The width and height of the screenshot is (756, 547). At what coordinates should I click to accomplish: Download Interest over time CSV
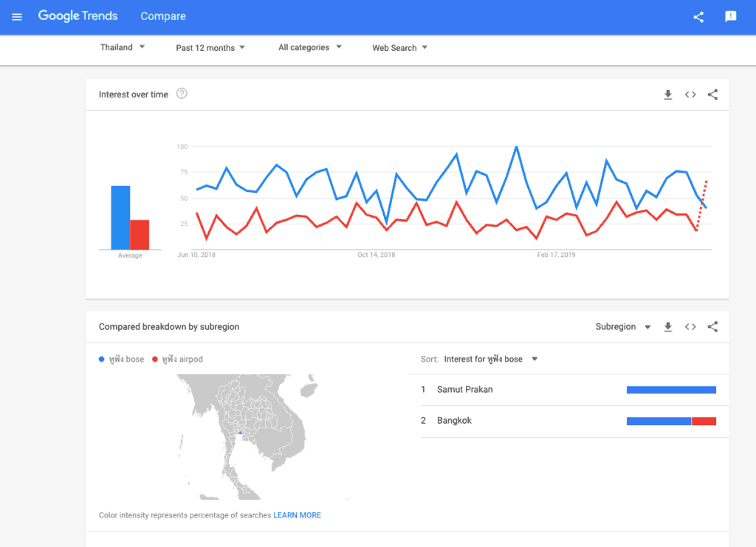667,94
